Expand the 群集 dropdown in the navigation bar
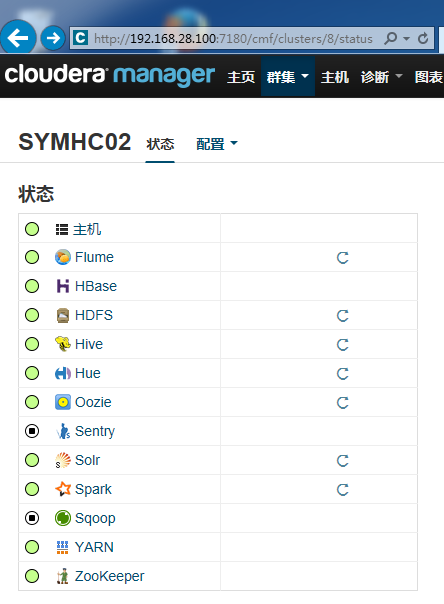444x604 pixels. 288,77
